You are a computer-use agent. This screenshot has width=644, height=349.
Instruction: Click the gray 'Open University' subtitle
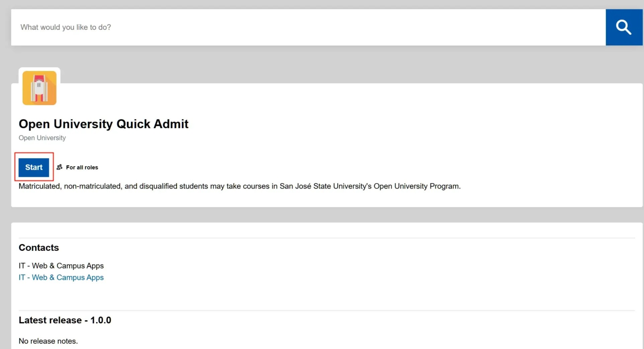click(x=42, y=138)
